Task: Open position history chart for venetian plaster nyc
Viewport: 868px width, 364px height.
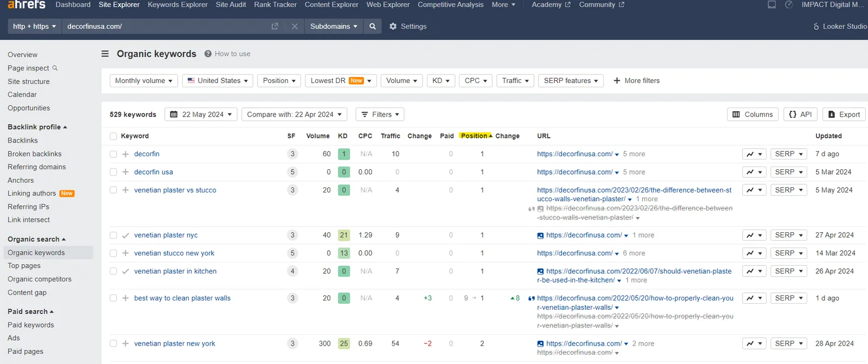Action: coord(754,235)
